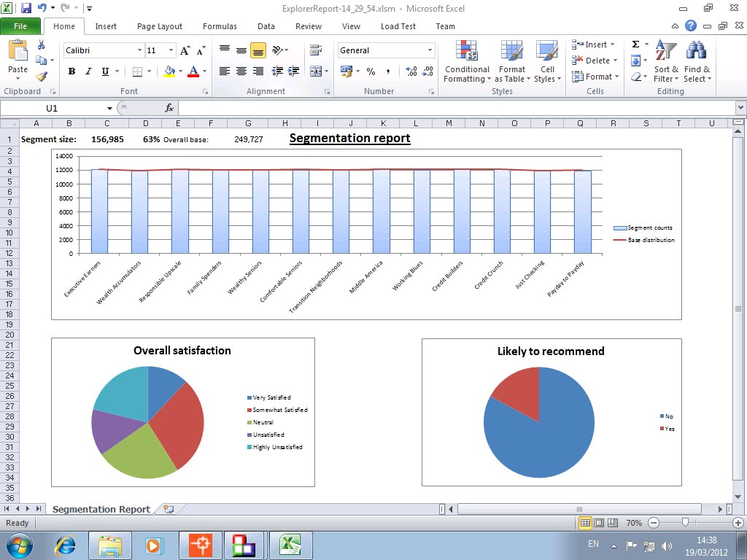Image resolution: width=747 pixels, height=560 pixels.
Task: Click the Borders icon
Action: (x=137, y=71)
